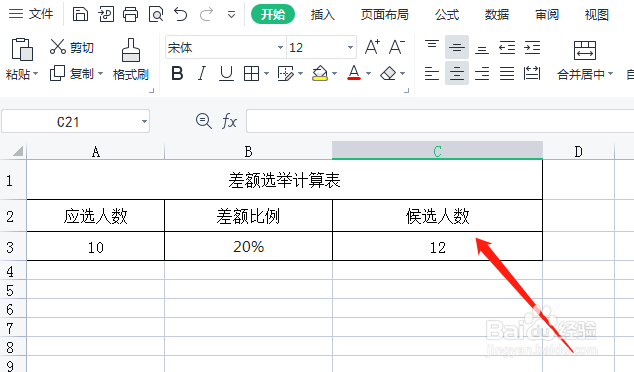
Task: Click the clear eraser icon
Action: [x=389, y=74]
